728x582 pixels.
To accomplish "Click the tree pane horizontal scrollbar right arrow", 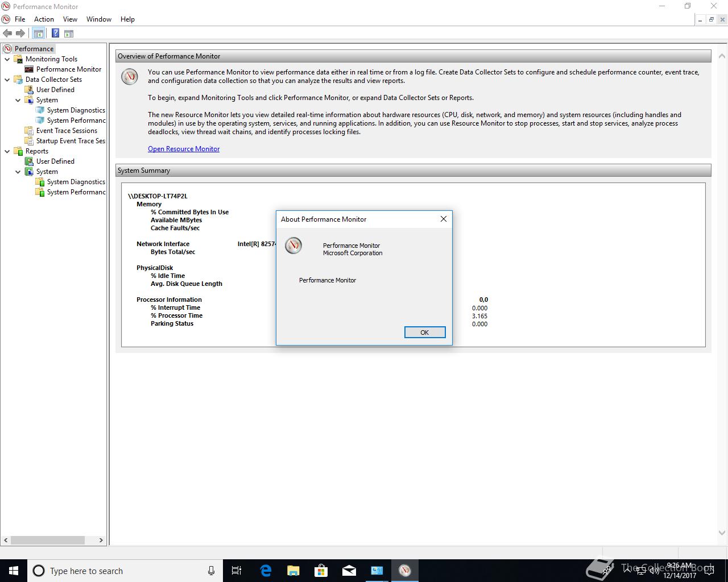I will [x=101, y=540].
